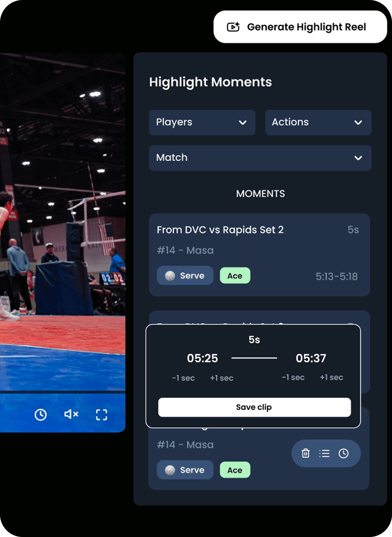Open the Players filter dropdown

[x=202, y=122]
